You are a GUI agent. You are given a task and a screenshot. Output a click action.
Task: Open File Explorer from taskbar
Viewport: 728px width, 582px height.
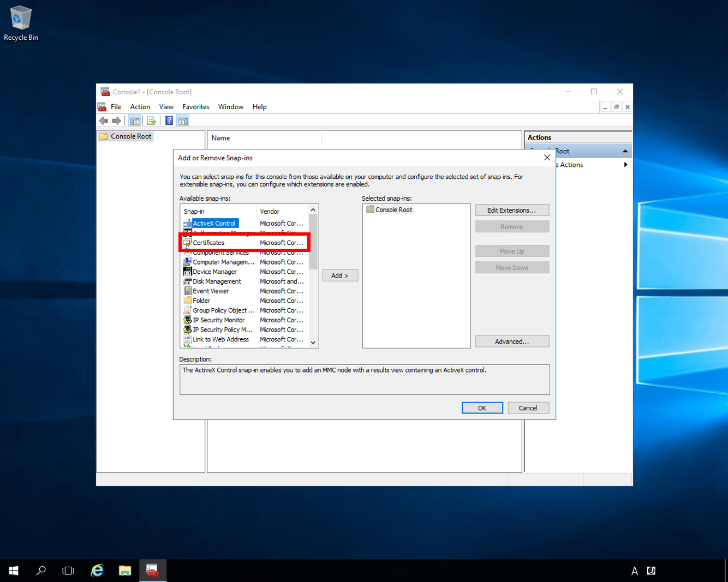tap(125, 571)
